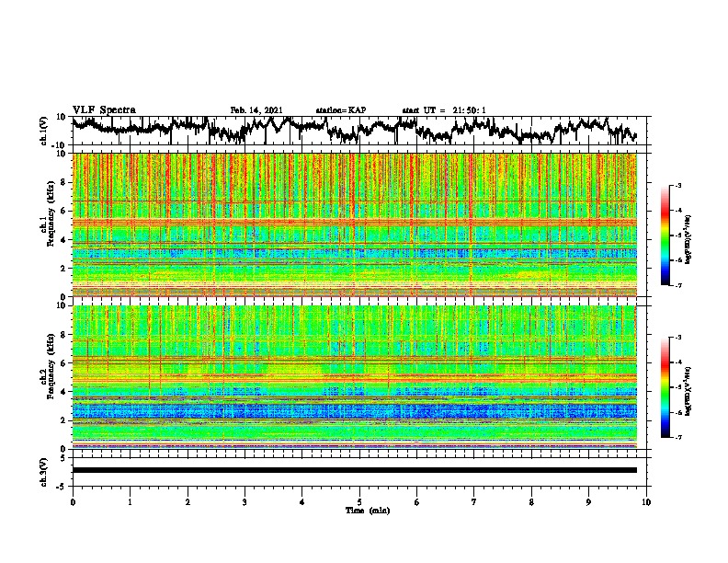Click the time axis tick label '7'
Screen dimensions: 728x563
pyautogui.click(x=474, y=502)
